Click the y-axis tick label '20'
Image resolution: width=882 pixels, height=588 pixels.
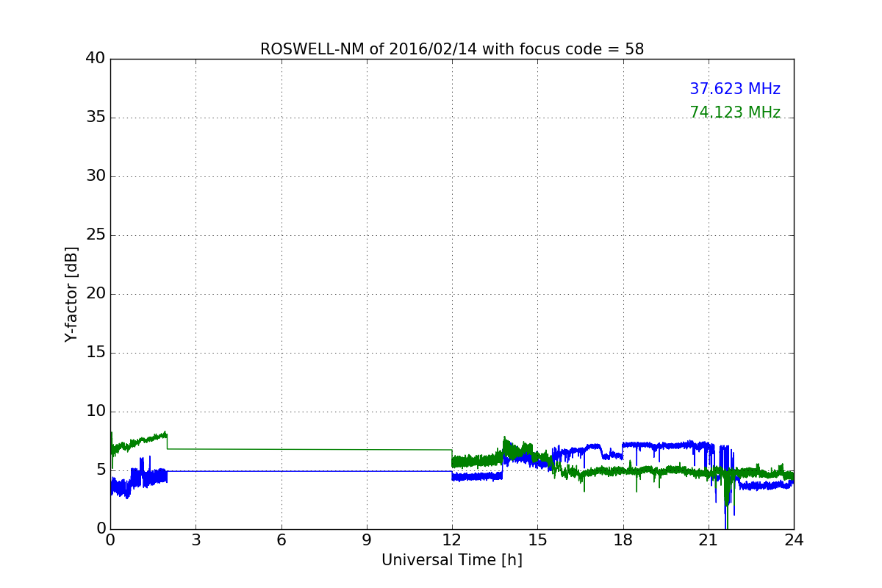(96, 294)
